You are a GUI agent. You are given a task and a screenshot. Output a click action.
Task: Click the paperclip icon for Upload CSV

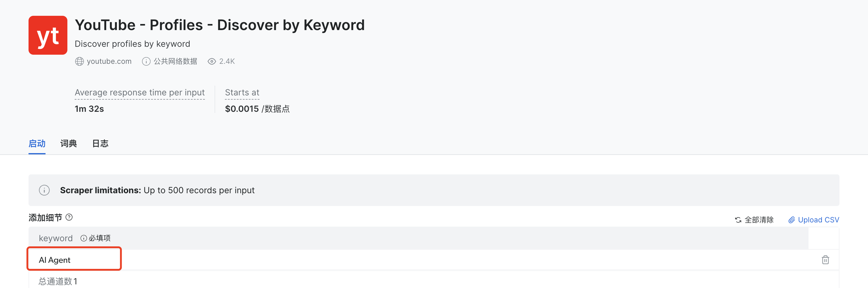tap(792, 220)
